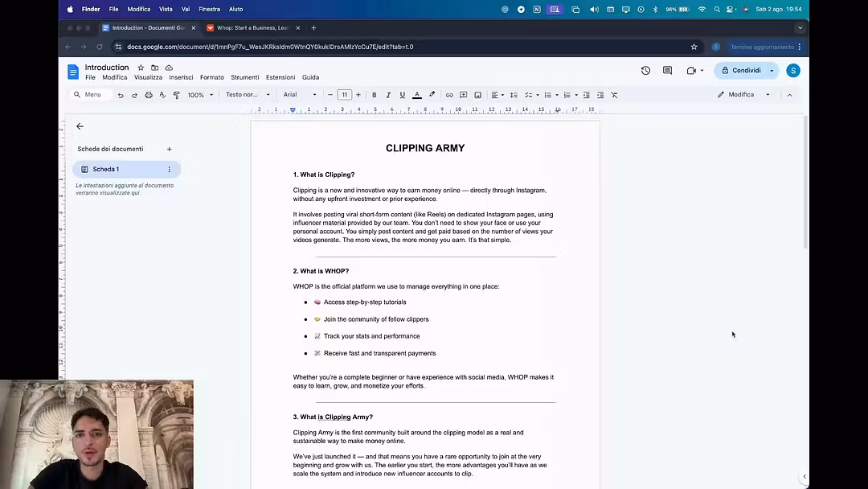Viewport: 868px width, 489px height.
Task: Open the text color picker
Action: click(416, 95)
